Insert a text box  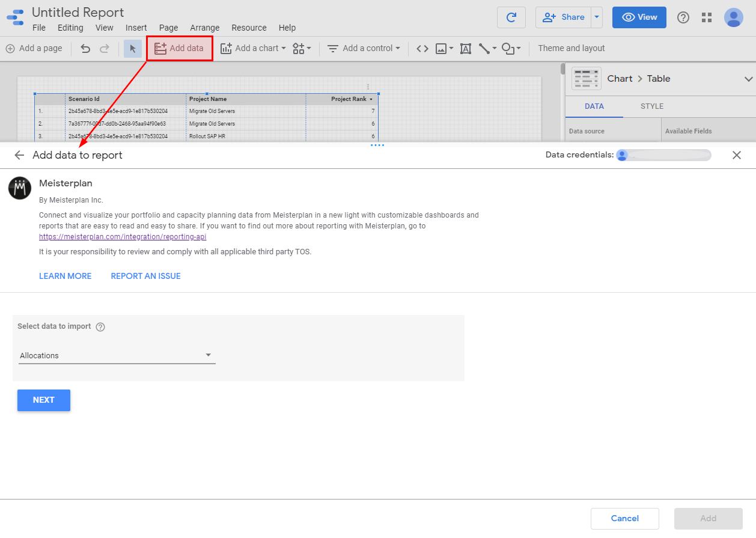coord(466,49)
